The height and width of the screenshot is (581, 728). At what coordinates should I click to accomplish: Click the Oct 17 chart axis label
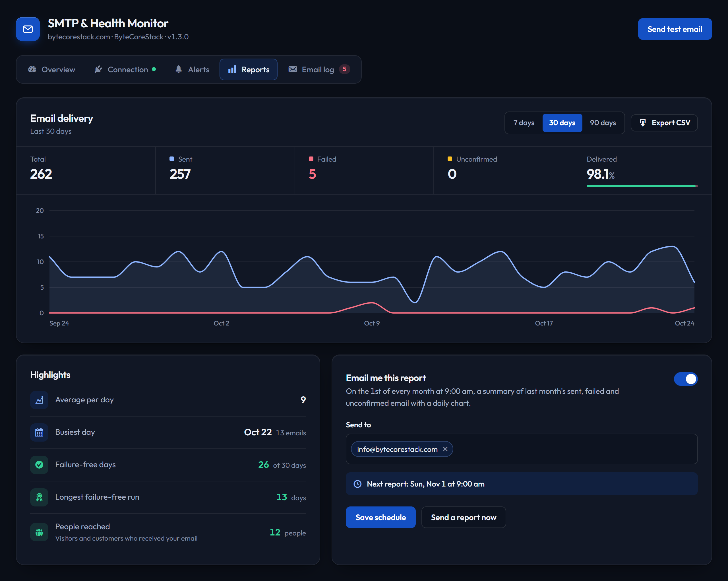tap(544, 323)
